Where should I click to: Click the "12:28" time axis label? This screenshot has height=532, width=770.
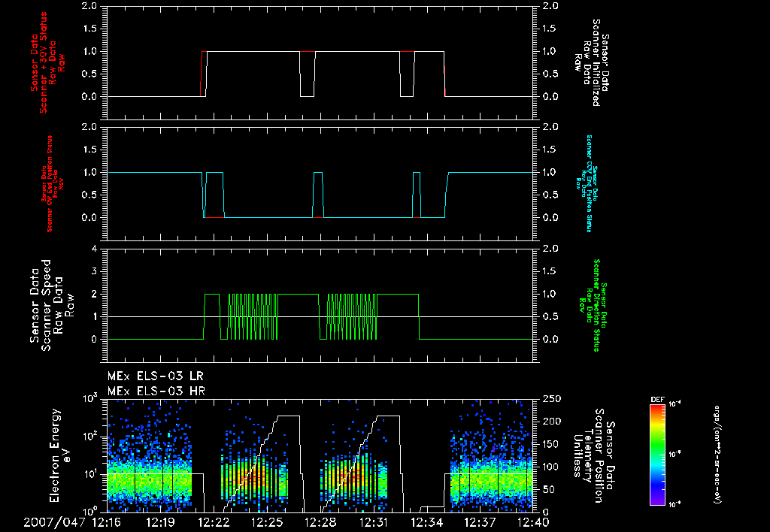point(320,523)
